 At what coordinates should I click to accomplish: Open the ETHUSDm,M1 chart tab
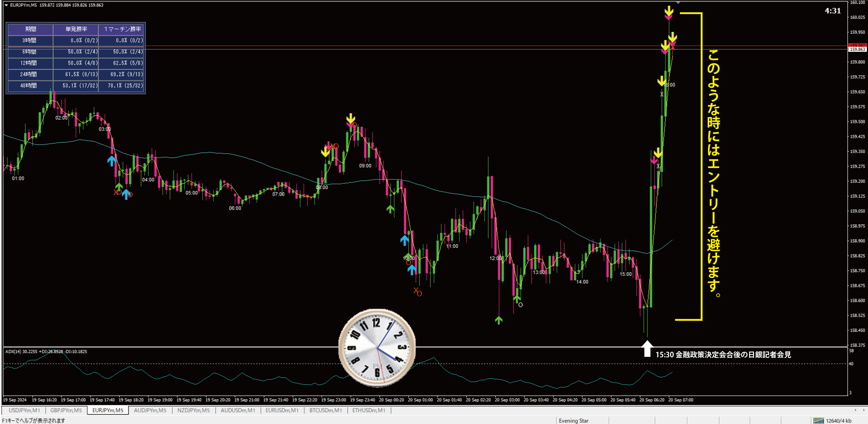369,410
